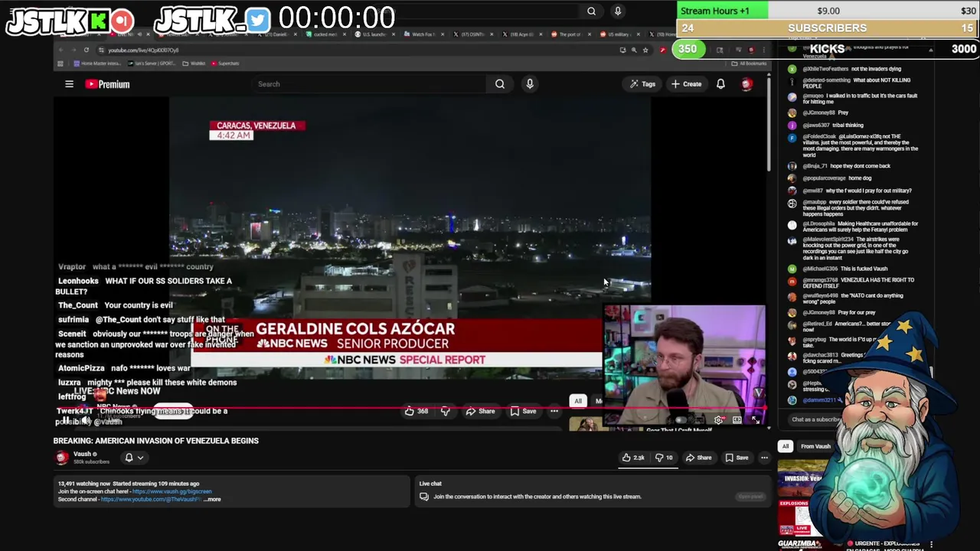Screen dimensions: 980x551
Task: Toggle Vaush channel notification bell dropdown
Action: pyautogui.click(x=133, y=458)
